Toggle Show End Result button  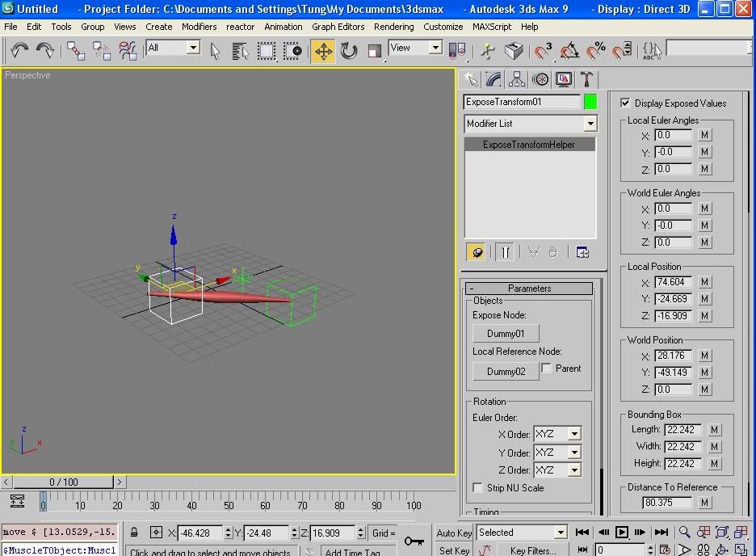coord(505,252)
